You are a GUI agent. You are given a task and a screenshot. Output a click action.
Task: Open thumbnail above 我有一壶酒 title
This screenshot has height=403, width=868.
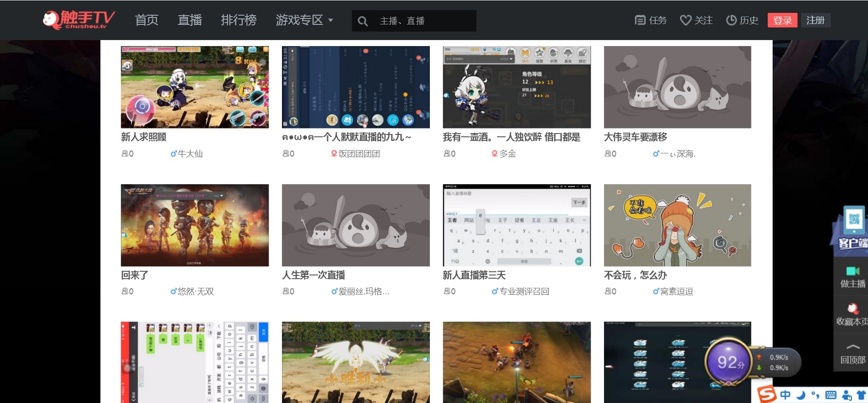pyautogui.click(x=516, y=87)
